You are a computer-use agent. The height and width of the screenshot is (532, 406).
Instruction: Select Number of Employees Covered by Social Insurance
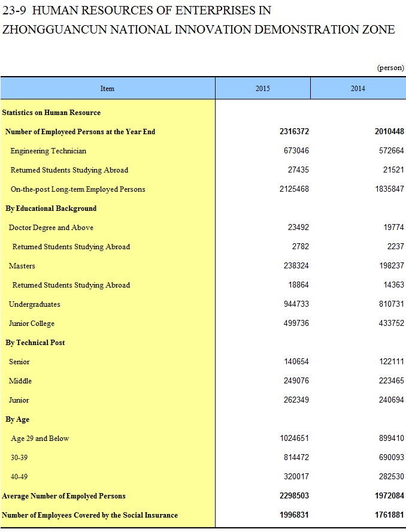point(90,515)
